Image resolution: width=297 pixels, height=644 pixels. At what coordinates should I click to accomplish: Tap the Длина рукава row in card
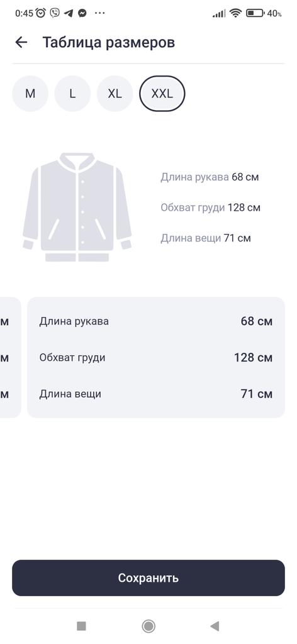(x=155, y=321)
